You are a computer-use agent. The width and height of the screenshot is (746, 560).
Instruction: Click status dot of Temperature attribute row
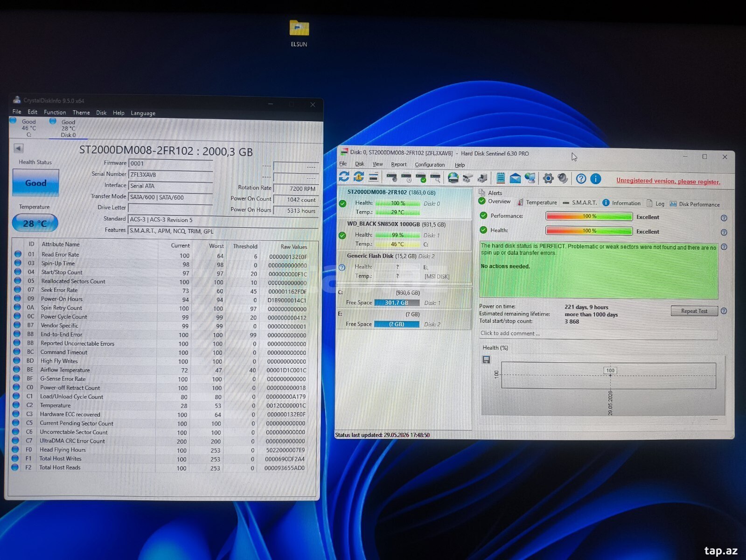tap(17, 405)
